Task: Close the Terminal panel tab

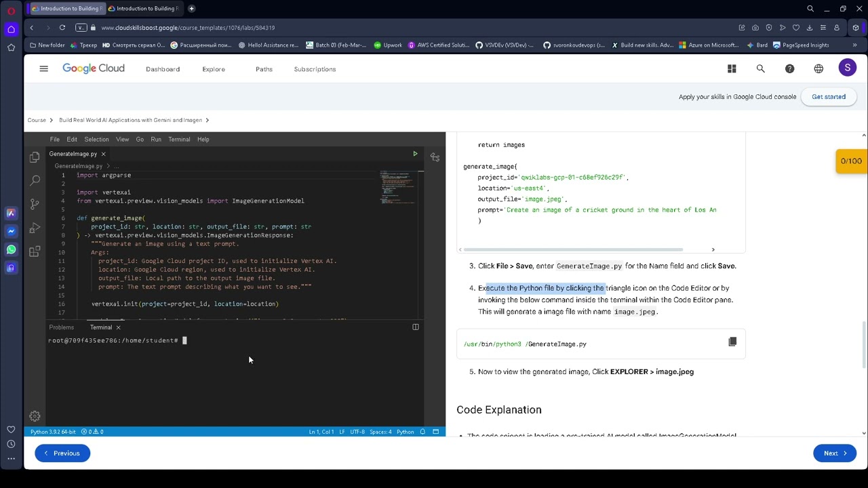Action: 118,327
